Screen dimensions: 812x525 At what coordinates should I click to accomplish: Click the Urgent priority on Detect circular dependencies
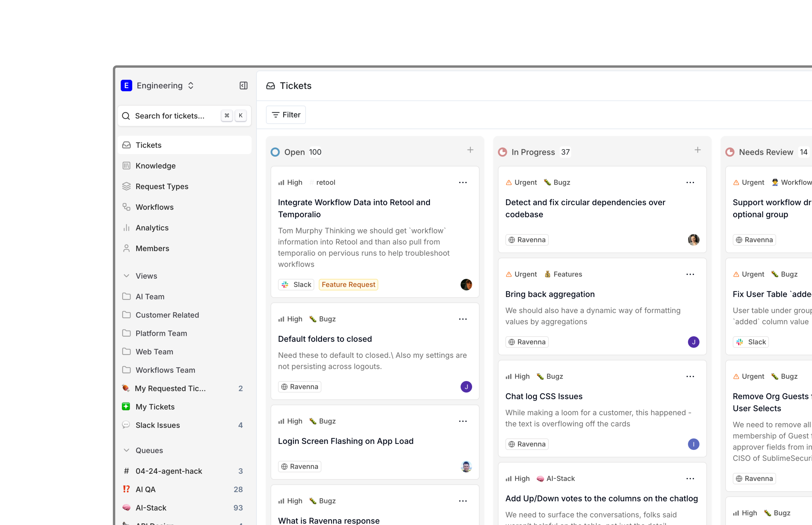point(521,183)
